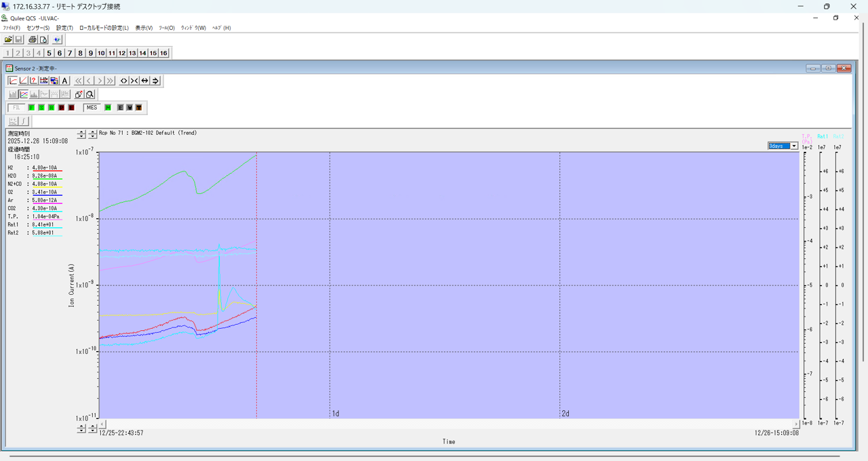Toggle the gray W indicator
868x461 pixels.
click(x=130, y=108)
